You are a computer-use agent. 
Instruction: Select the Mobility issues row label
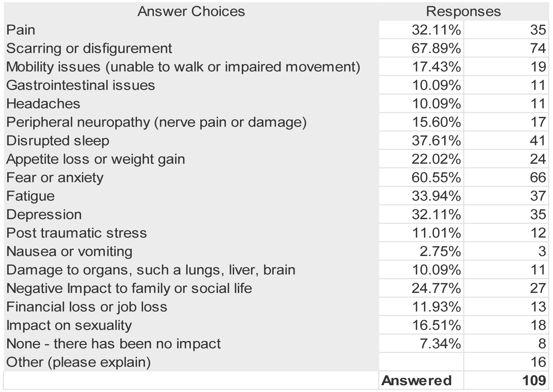tap(183, 67)
